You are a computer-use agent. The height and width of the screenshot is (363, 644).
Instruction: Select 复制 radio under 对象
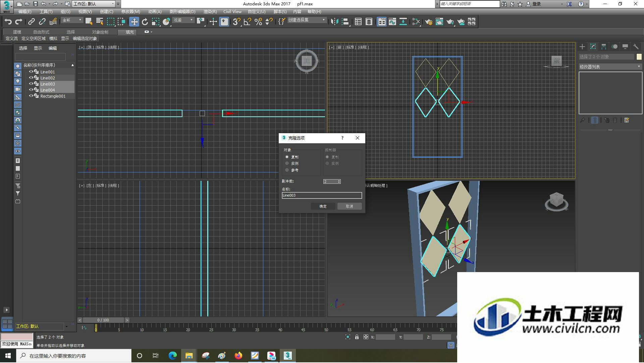pos(287,157)
